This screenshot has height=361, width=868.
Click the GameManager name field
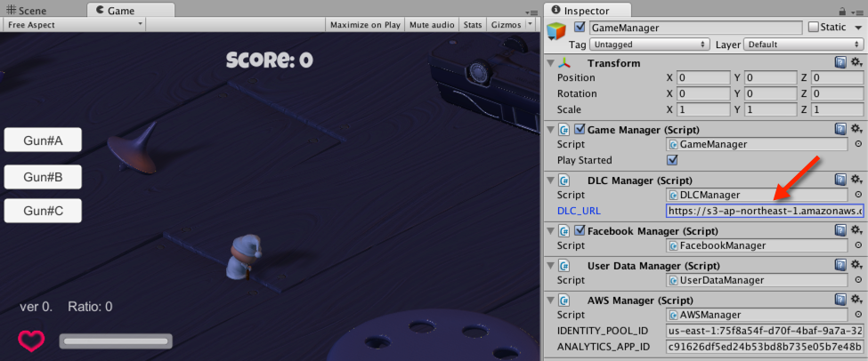tap(696, 27)
